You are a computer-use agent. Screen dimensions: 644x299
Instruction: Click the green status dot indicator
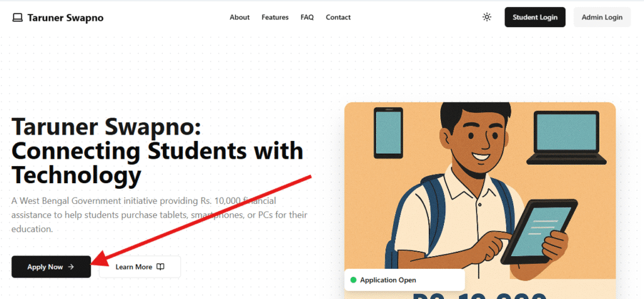coord(353,279)
